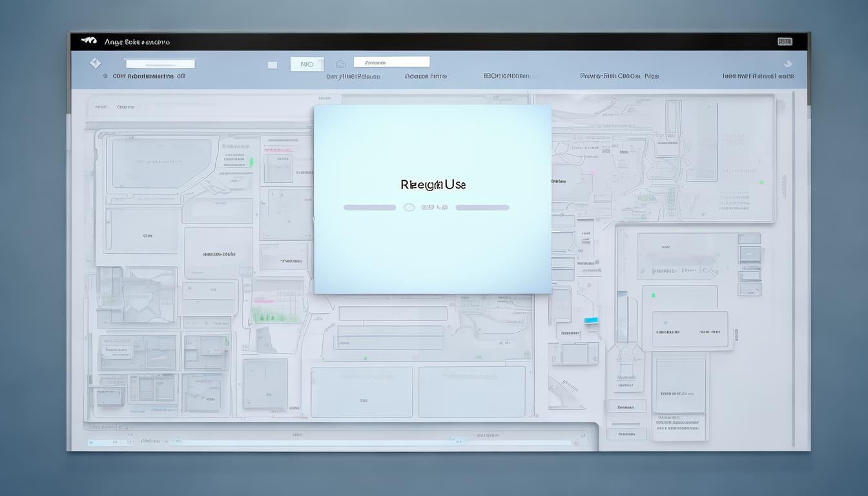The image size is (868, 496).
Task: Focus the toolbar's center white field
Action: (391, 62)
